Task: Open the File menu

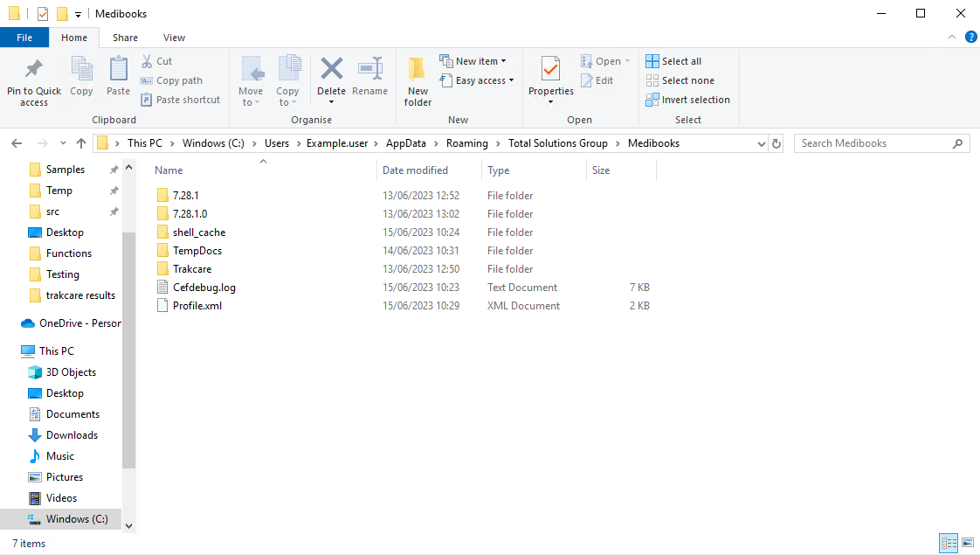Action: pyautogui.click(x=24, y=38)
